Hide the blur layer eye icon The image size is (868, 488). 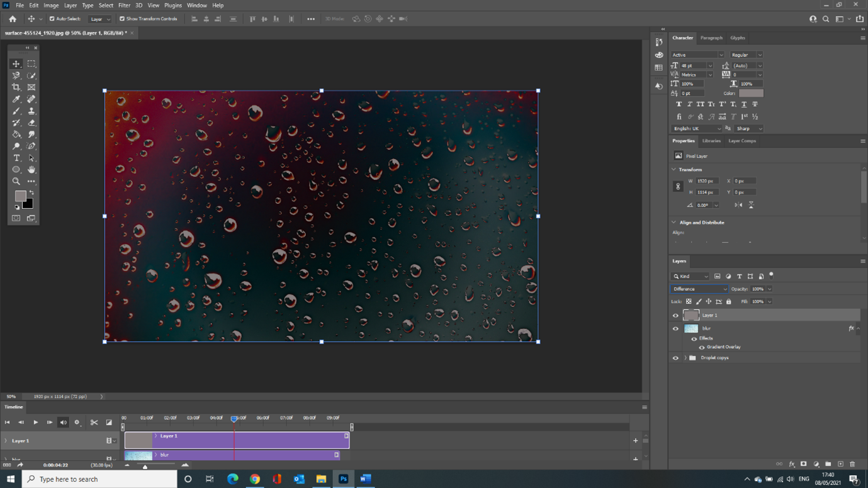pos(675,328)
